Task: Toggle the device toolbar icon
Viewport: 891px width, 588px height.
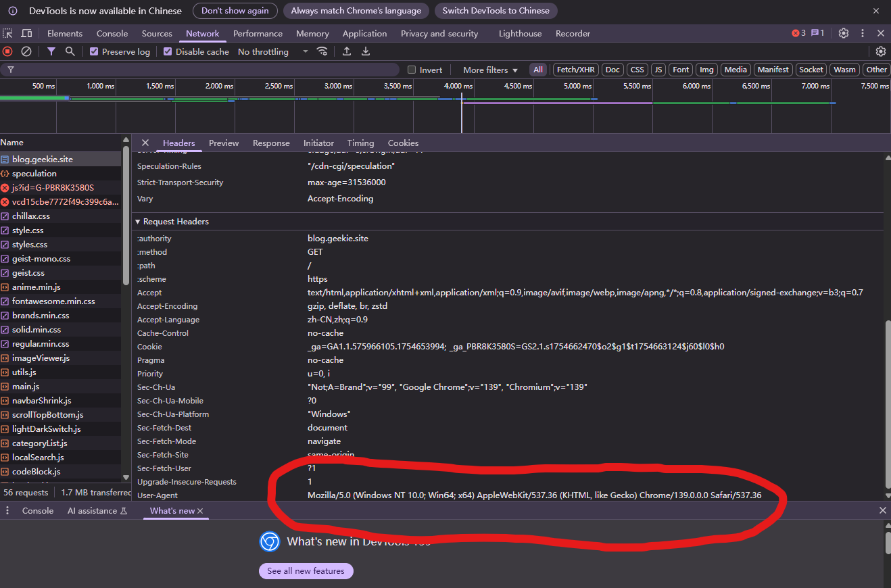Action: tap(26, 33)
